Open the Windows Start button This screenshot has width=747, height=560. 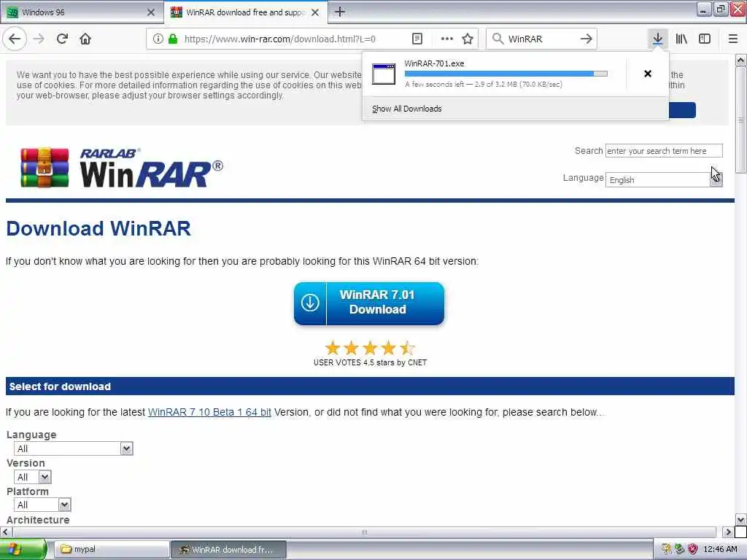(23, 549)
